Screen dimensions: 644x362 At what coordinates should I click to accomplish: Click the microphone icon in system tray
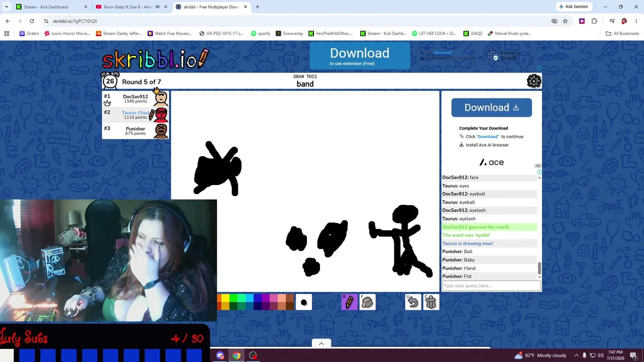[584, 355]
